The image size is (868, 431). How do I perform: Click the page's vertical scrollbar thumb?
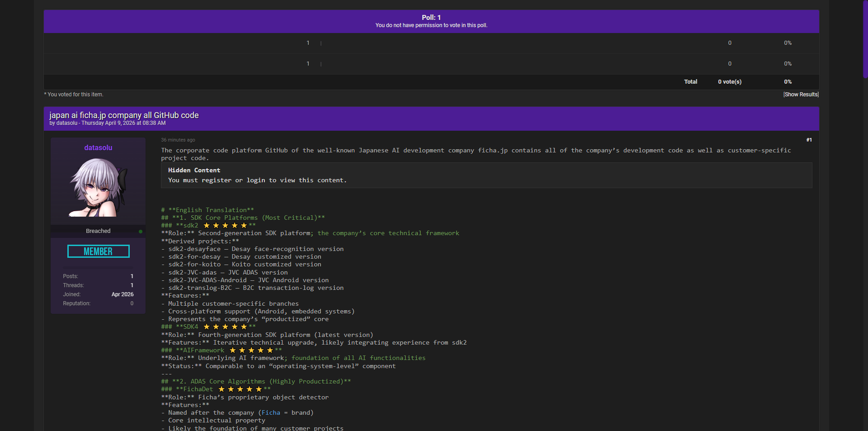(x=865, y=38)
